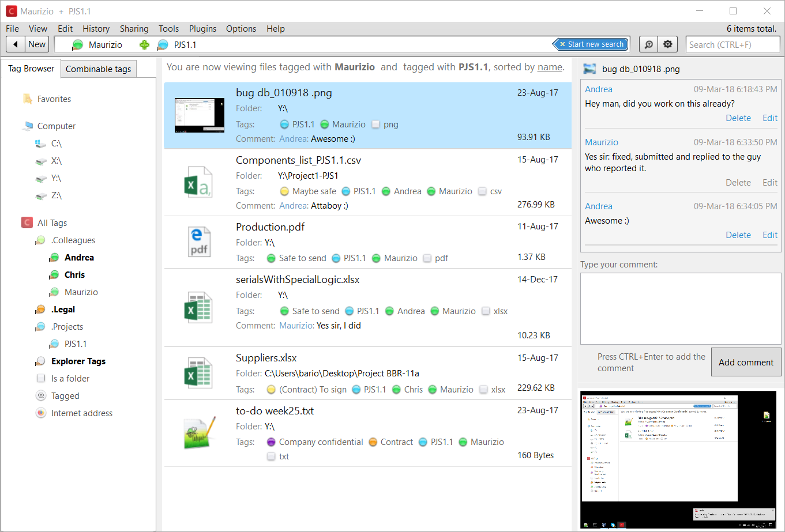This screenshot has width=785, height=532.
Task: Switch to Combinable tags tab
Action: click(x=99, y=69)
